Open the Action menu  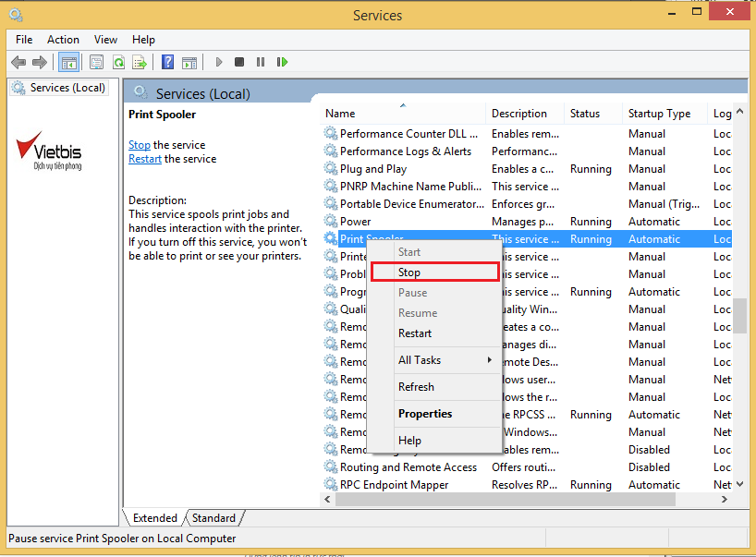pos(63,40)
